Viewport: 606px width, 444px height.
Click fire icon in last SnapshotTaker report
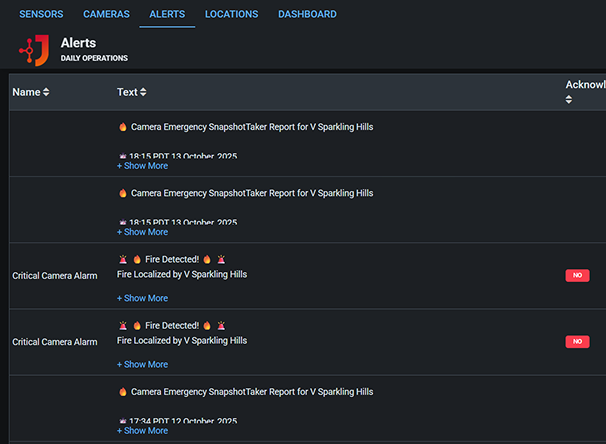click(x=122, y=392)
